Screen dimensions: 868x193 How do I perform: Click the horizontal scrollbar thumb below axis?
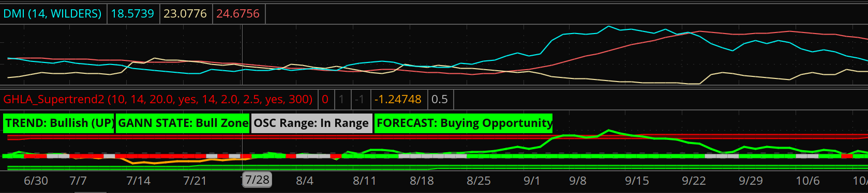[x=91, y=192]
